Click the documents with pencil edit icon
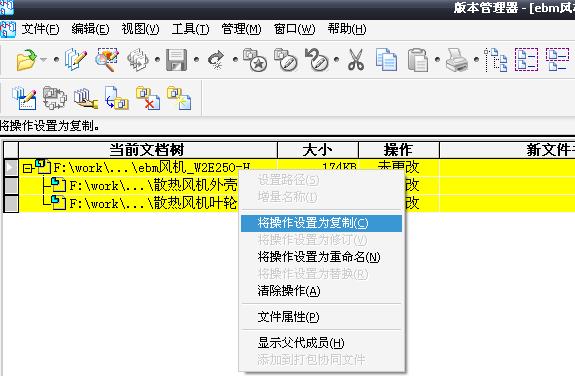 (76, 60)
